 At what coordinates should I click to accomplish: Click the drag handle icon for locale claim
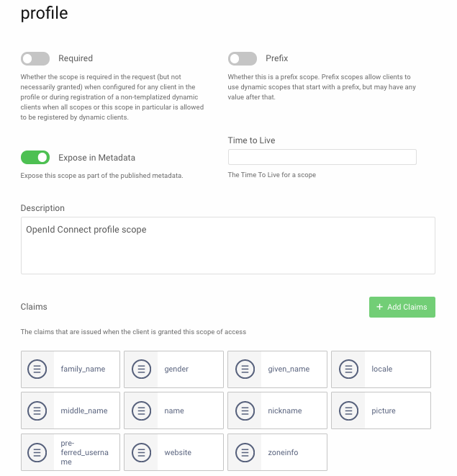[348, 369]
